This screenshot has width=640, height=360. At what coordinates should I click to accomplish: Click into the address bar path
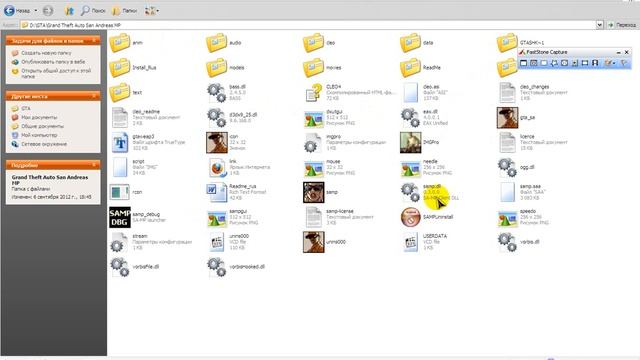point(308,25)
